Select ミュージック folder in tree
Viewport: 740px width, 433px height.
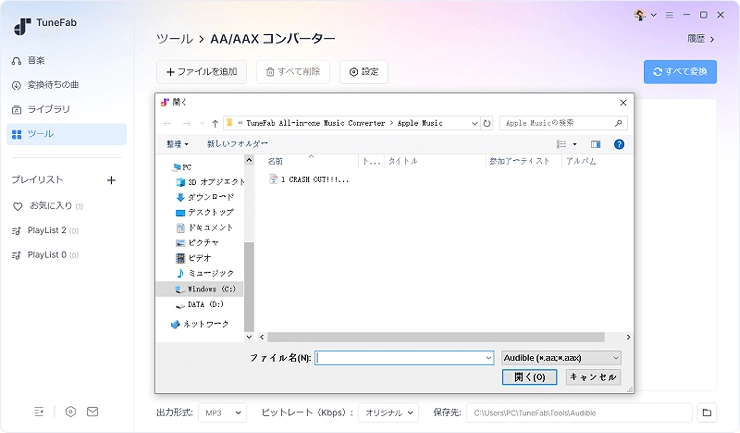(x=205, y=273)
